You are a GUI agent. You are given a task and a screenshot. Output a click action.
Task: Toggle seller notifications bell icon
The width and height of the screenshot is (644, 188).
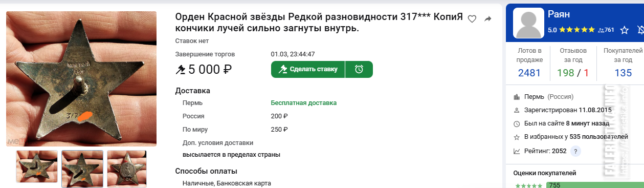640,30
